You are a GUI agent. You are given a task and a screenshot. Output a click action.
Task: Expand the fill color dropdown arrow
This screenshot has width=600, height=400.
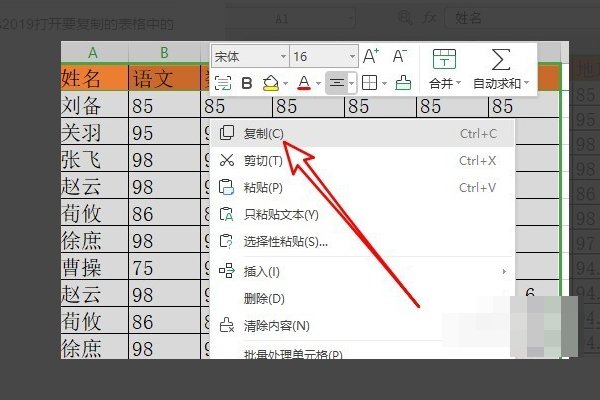click(285, 83)
